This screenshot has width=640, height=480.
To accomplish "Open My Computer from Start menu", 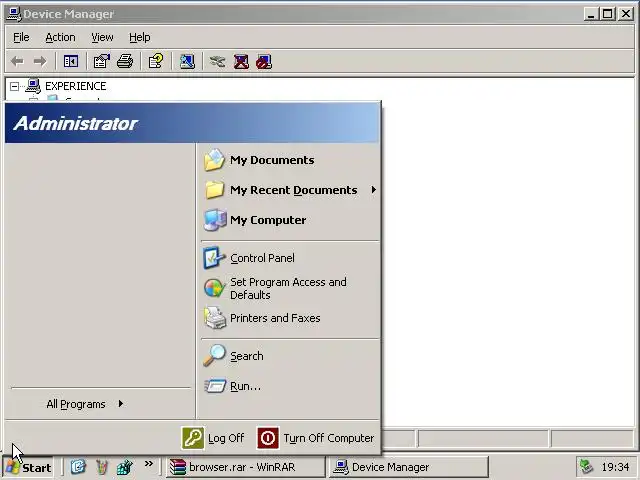I will pyautogui.click(x=290, y=220).
